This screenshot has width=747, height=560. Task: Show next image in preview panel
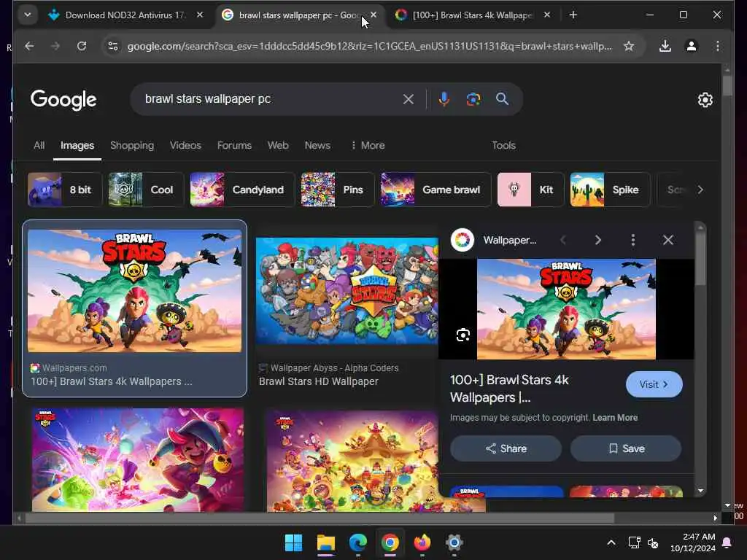598,240
